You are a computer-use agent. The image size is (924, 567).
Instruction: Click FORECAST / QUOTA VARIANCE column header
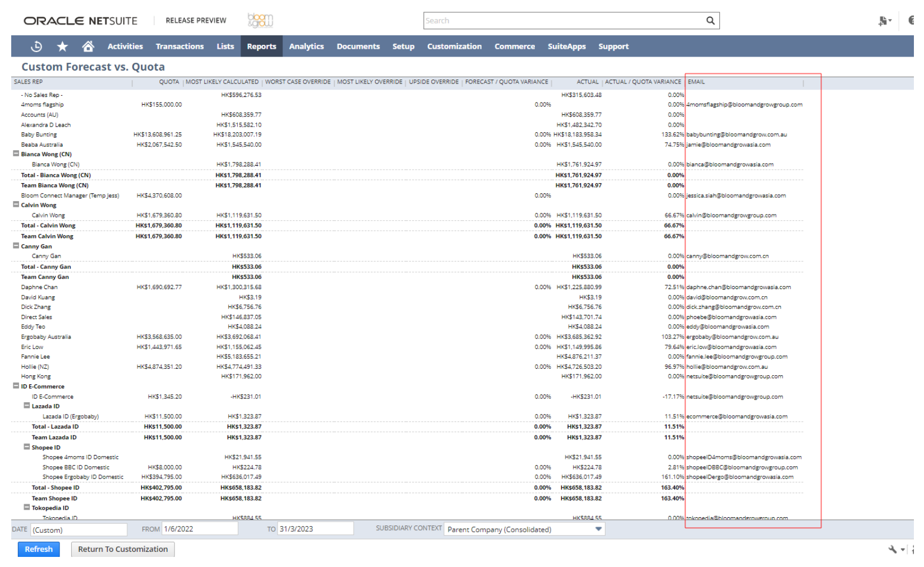[x=506, y=82]
